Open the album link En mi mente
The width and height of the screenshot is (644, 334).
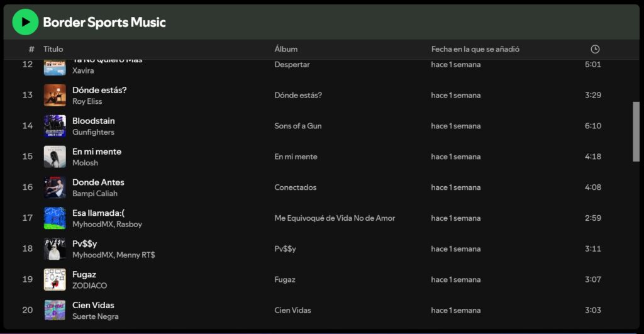(296, 157)
